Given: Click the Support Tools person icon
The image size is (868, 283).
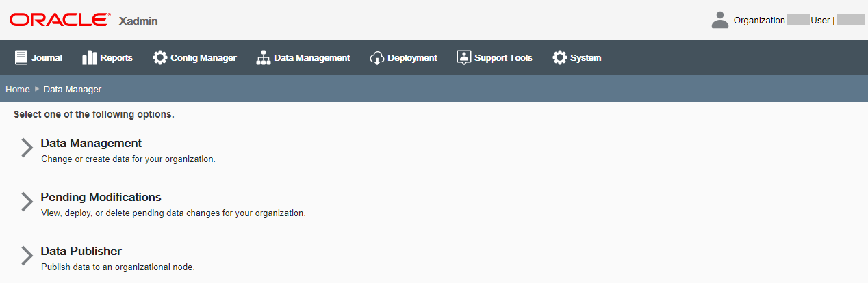Looking at the screenshot, I should click(464, 57).
